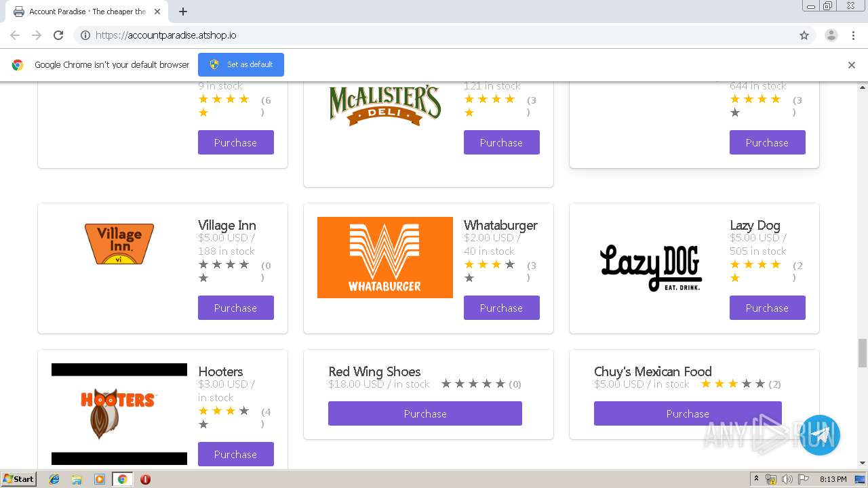Click the fifth star of Red Wing Shoes rating
The image size is (868, 488).
click(x=500, y=384)
